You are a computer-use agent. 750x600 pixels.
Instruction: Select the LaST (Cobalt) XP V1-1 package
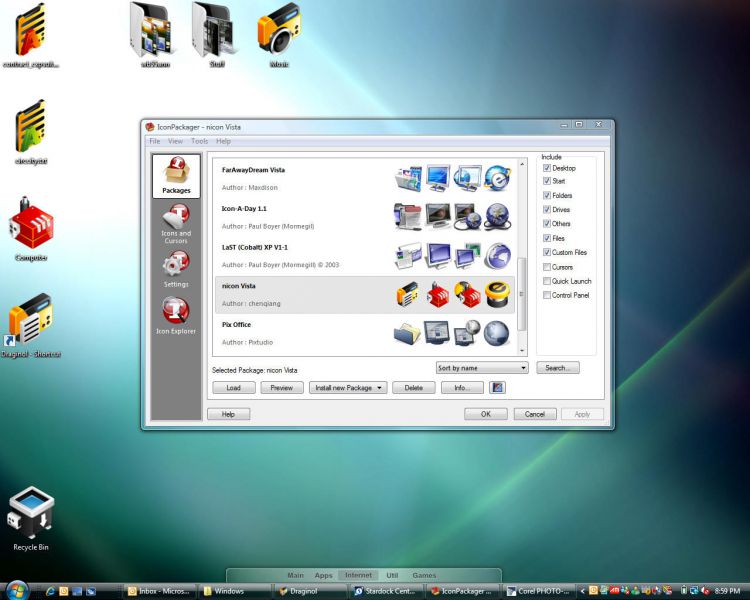click(365, 256)
